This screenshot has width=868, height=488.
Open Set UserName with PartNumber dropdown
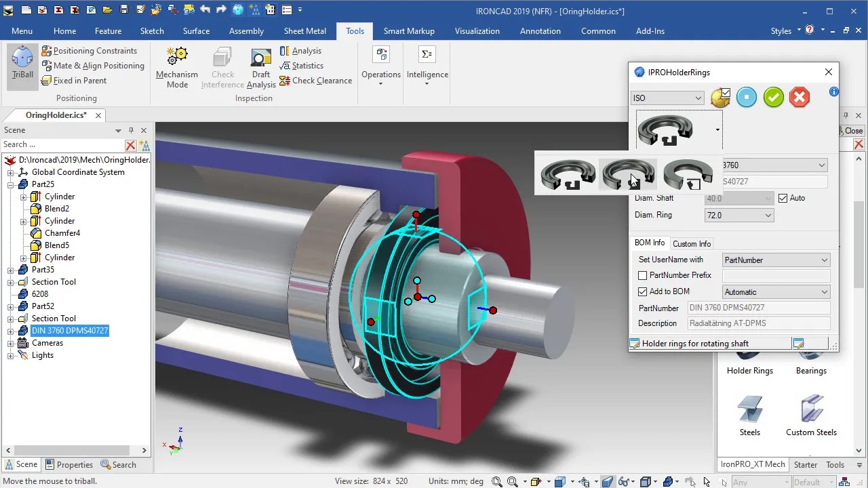(x=776, y=260)
